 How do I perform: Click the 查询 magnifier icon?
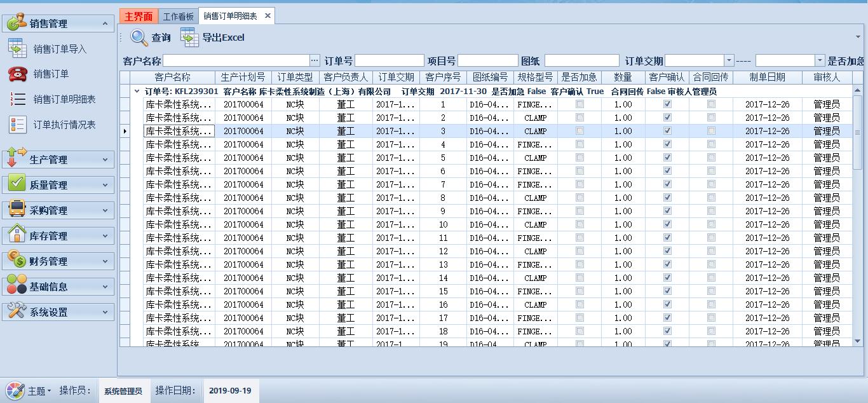pos(139,38)
